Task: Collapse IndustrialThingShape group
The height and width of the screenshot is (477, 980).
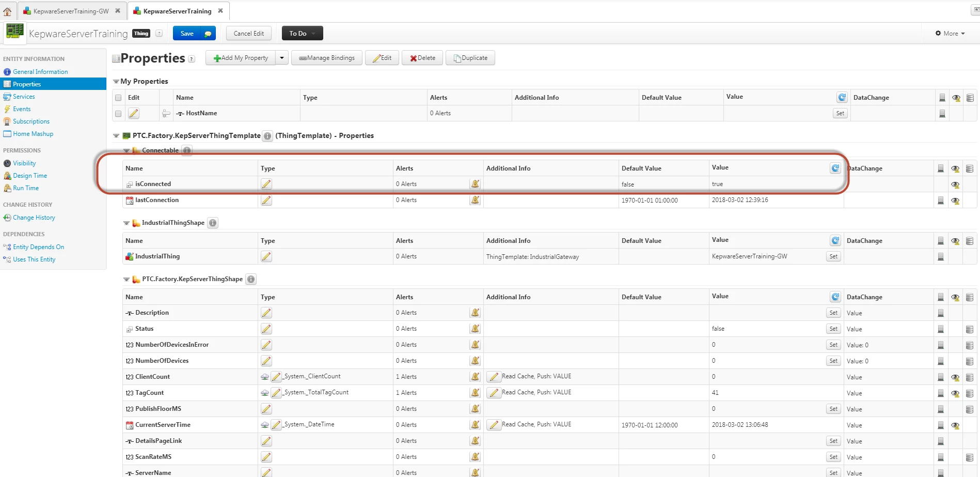Action: click(127, 223)
